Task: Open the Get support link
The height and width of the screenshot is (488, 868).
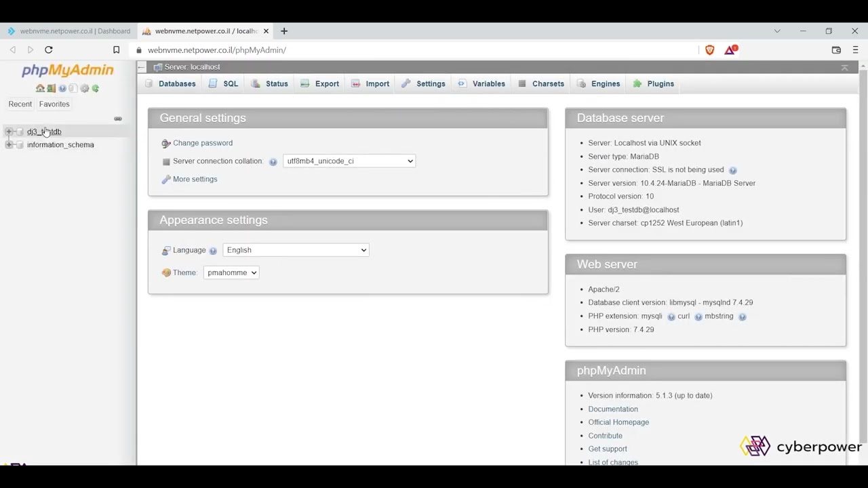Action: (x=608, y=449)
